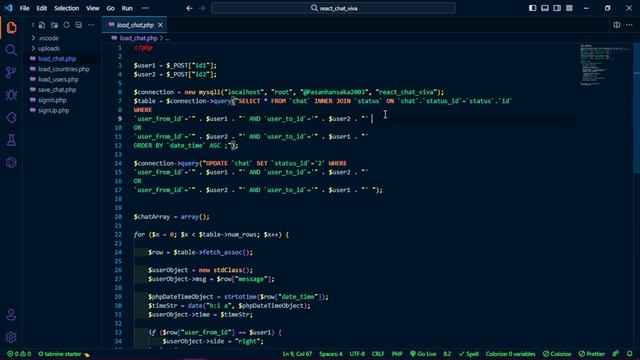Click the Prettier status item
Screen dimensions: 640x360
coord(592,353)
